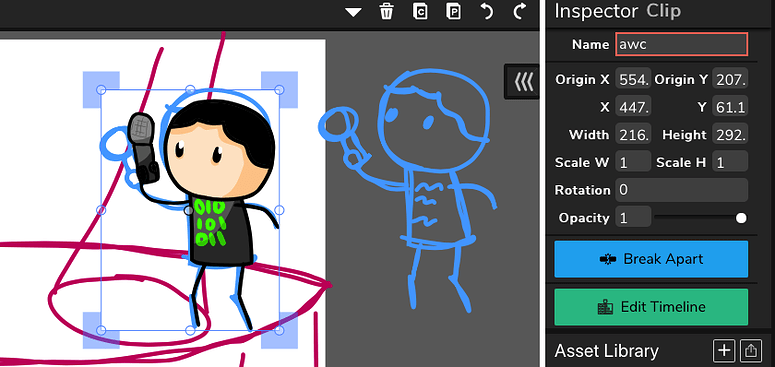Click the Origin X value field
This screenshot has width=775, height=367.
click(x=633, y=79)
